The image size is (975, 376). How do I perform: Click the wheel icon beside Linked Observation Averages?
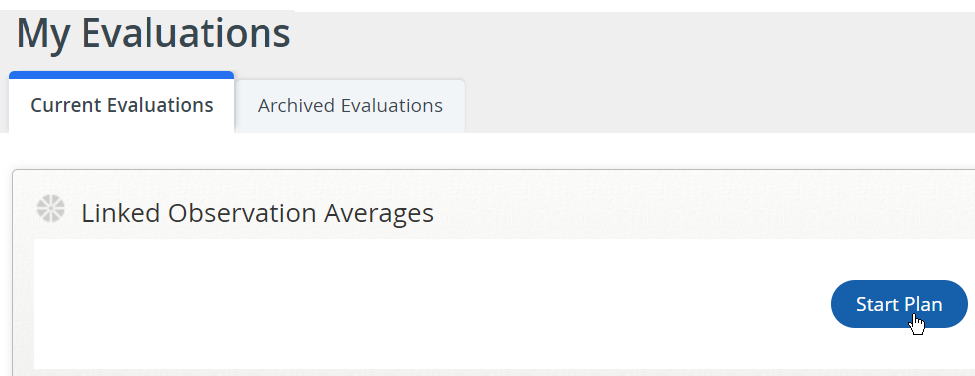pos(50,208)
